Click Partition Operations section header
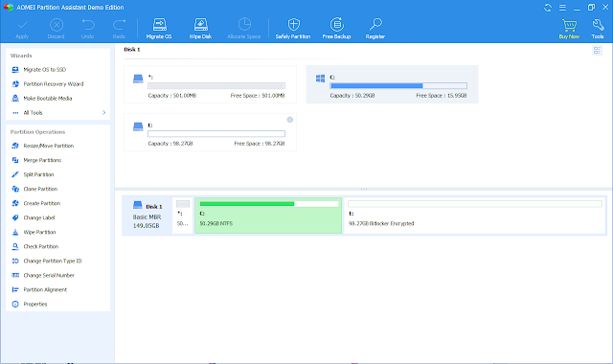This screenshot has height=364, width=613. pos(37,132)
